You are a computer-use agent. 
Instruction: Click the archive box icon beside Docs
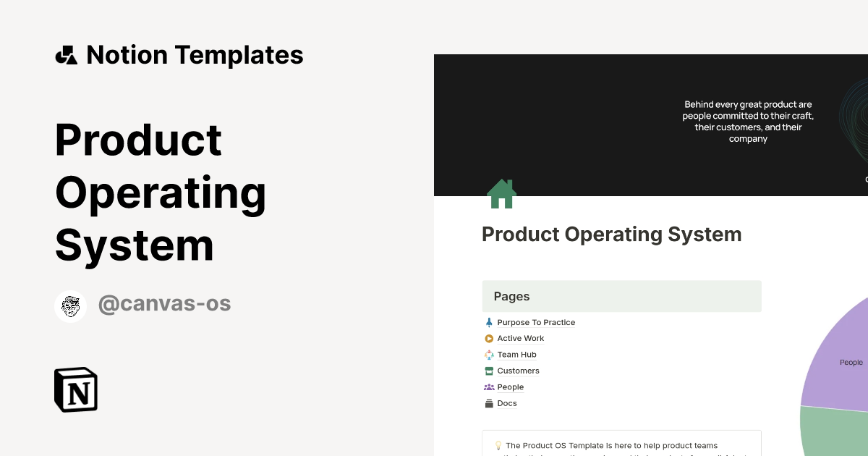pyautogui.click(x=488, y=403)
